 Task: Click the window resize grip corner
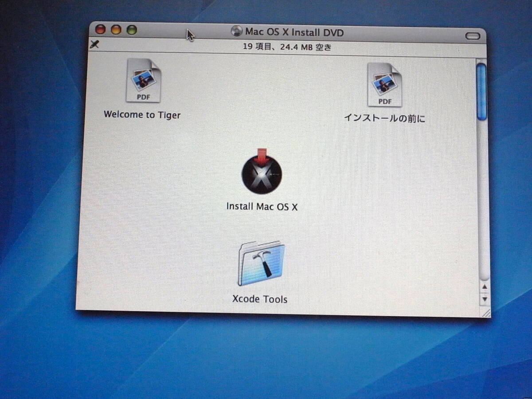coord(486,313)
